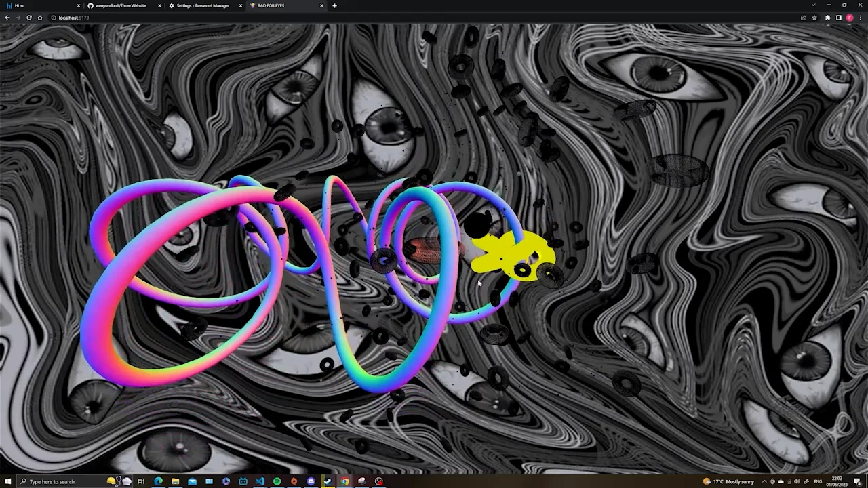The height and width of the screenshot is (488, 868).
Task: Share this page from the address bar
Action: [x=804, y=18]
